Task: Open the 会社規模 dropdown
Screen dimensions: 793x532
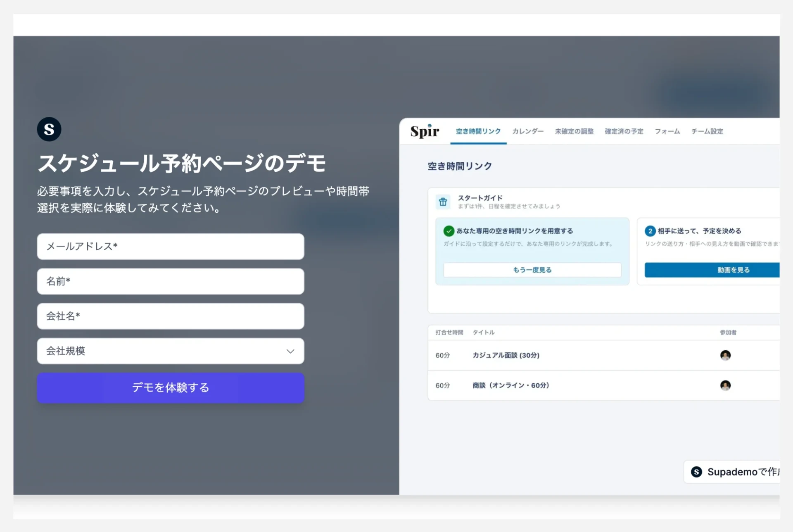Action: (171, 351)
